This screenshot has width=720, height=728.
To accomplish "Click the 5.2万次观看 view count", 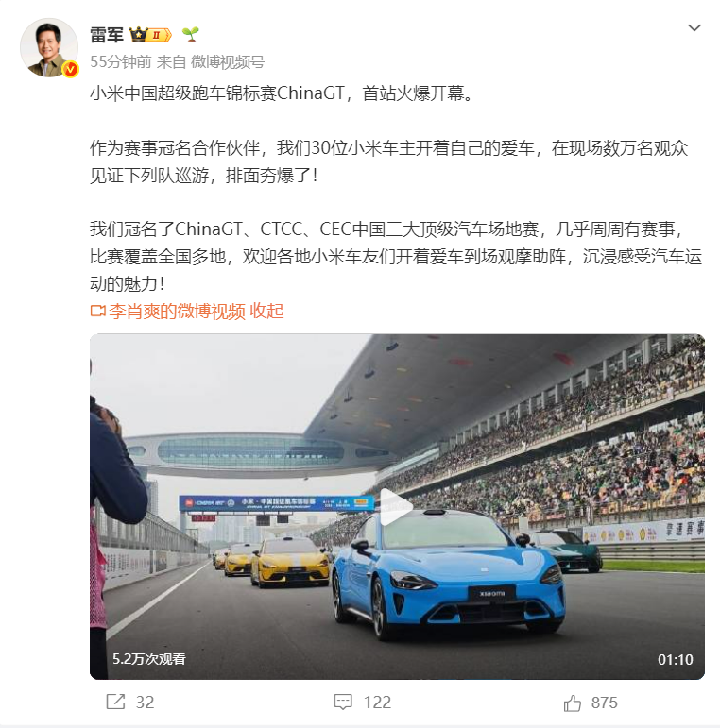I will 148,659.
